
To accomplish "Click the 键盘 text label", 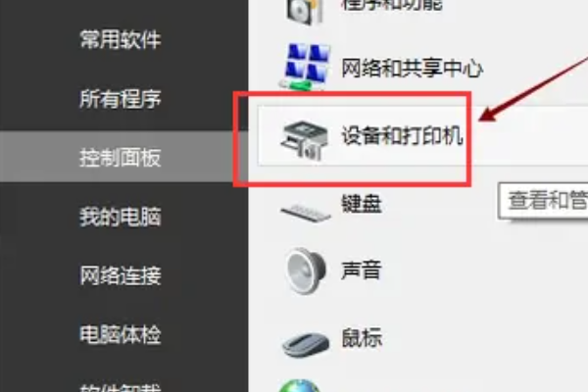I will (x=362, y=204).
